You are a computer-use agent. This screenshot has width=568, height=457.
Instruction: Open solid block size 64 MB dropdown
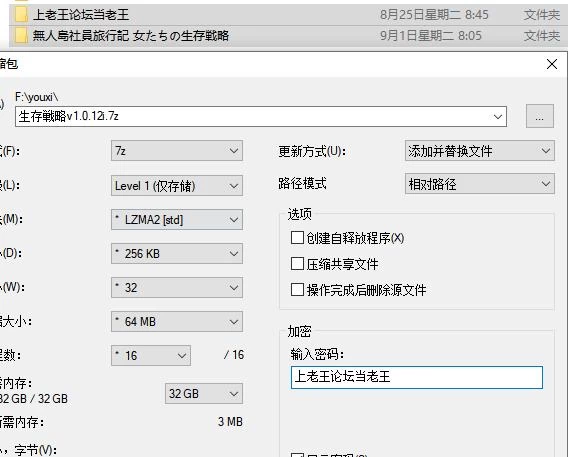tap(177, 322)
